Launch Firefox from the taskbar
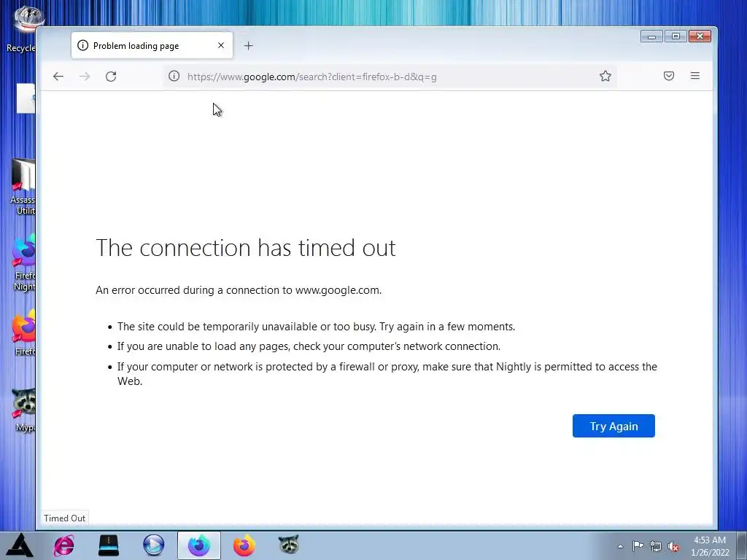Screen dimensions: 747x560 click(x=244, y=545)
